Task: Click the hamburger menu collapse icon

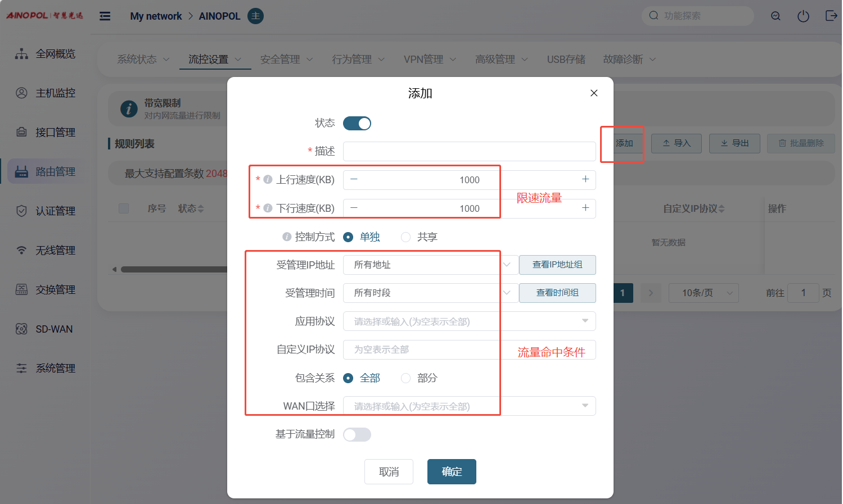Action: [x=105, y=16]
